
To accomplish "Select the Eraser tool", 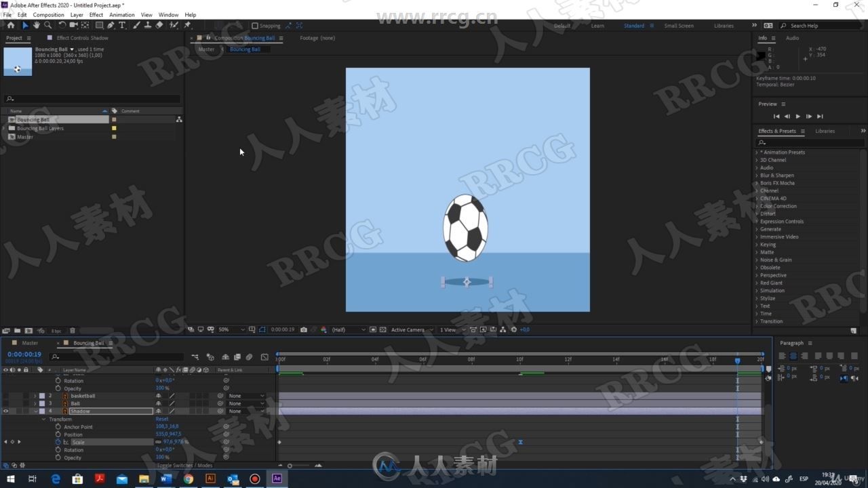I will tap(159, 25).
